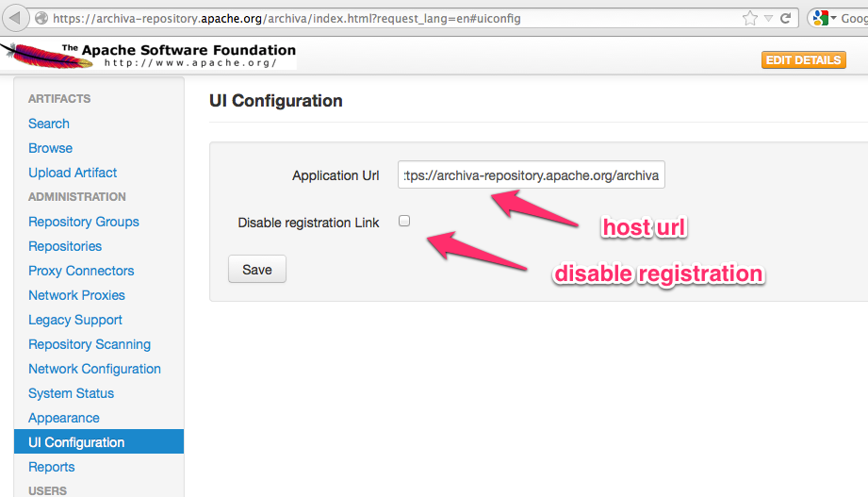Click the Application Url text field
Viewport: 868px width, 497px height.
tap(532, 175)
